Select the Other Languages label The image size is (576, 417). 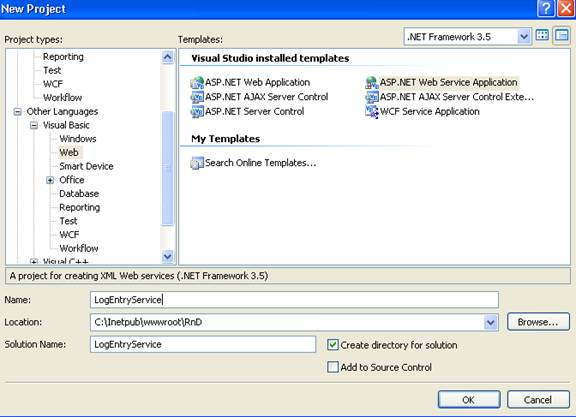62,112
